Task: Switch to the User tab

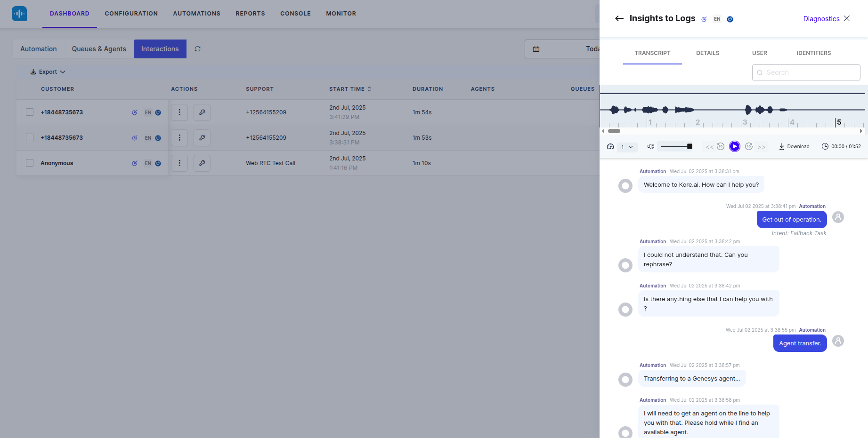Action: tap(760, 53)
